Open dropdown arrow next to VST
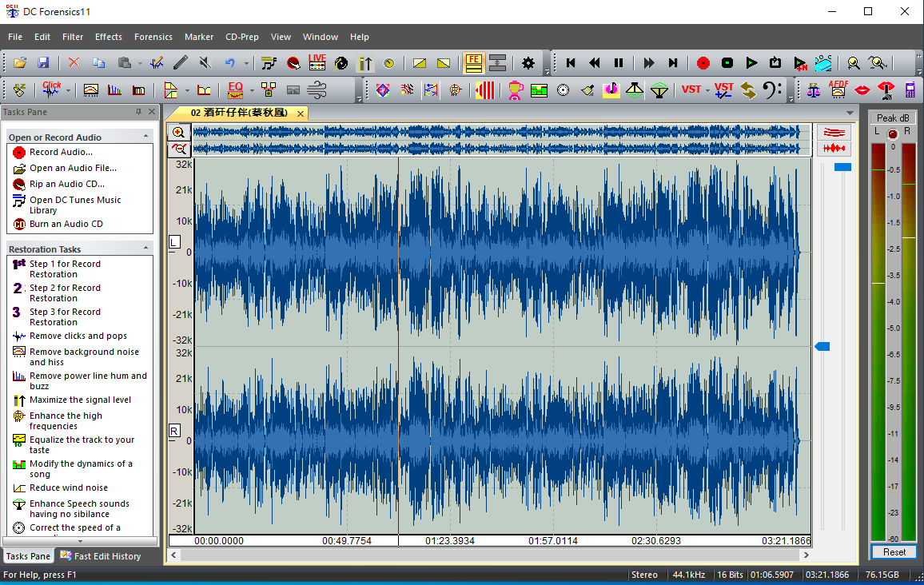 tap(707, 90)
